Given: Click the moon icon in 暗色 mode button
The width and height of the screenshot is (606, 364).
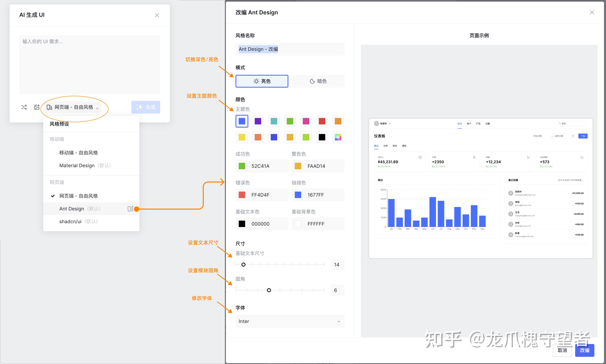Looking at the screenshot, I should 312,81.
